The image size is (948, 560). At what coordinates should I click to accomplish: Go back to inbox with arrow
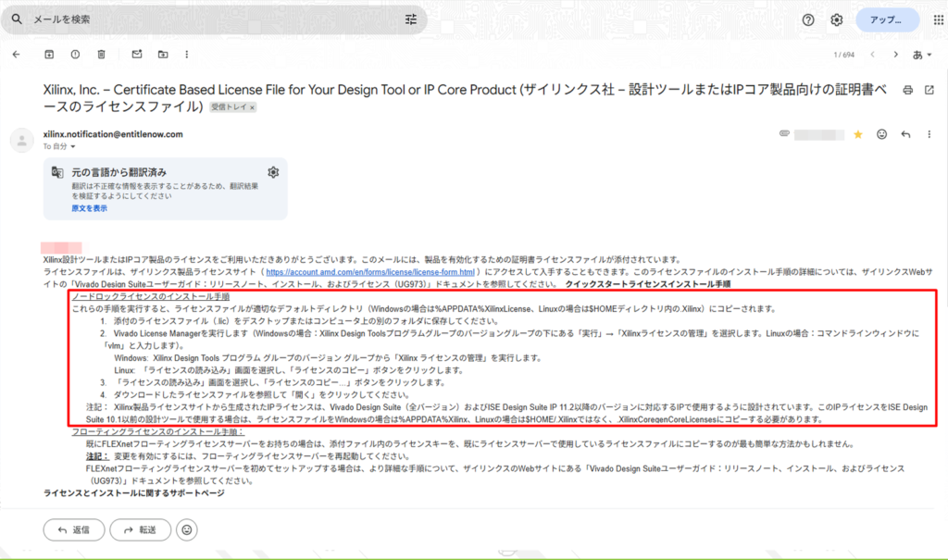(17, 55)
